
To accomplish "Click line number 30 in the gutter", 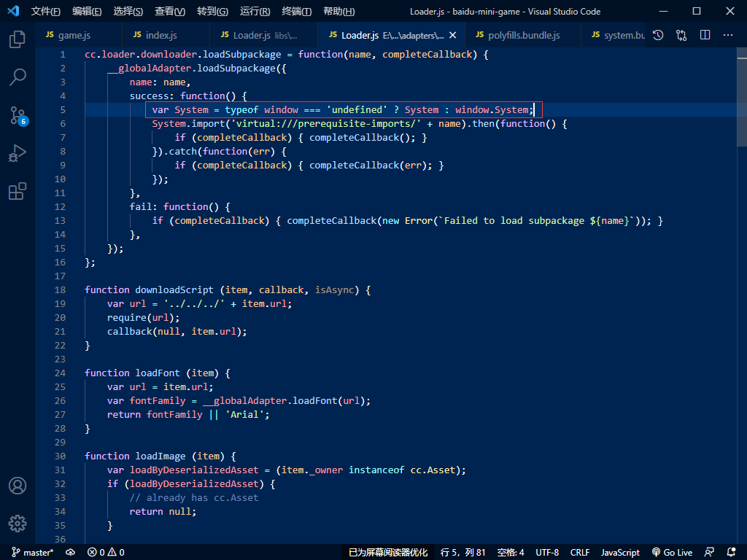I will pos(60,456).
